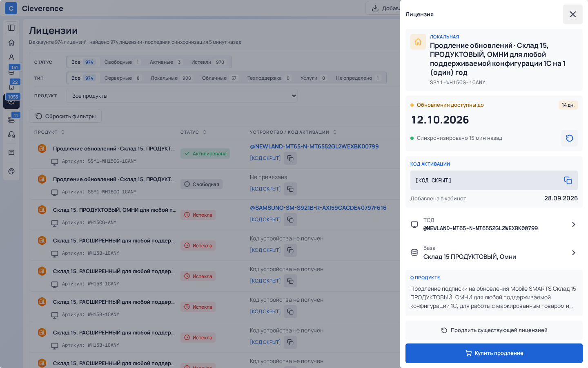Screen dimensions: 588x368
Task: Open the palette theme icon
Action: tap(11, 171)
